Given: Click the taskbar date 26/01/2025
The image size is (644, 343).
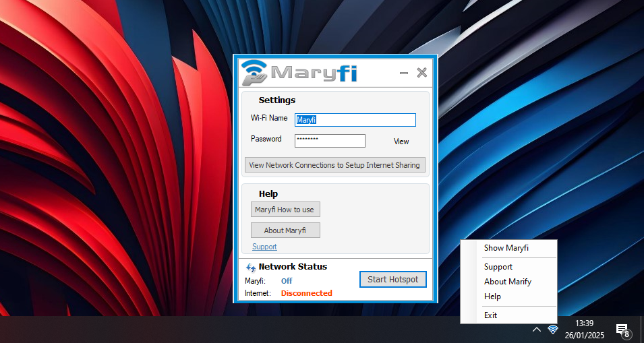Looking at the screenshot, I should [584, 335].
